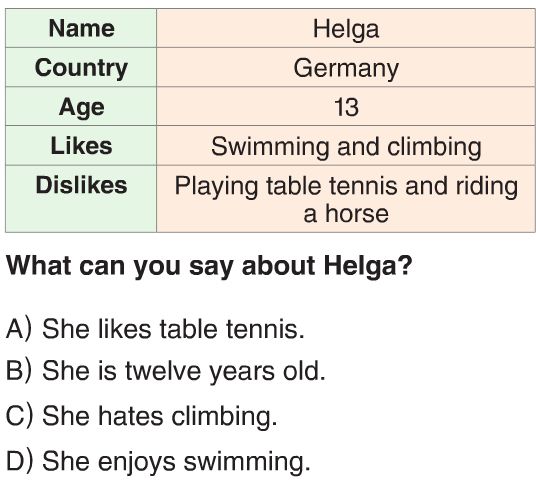The width and height of the screenshot is (536, 480).
Task: Click the Age header cell
Action: tap(81, 106)
